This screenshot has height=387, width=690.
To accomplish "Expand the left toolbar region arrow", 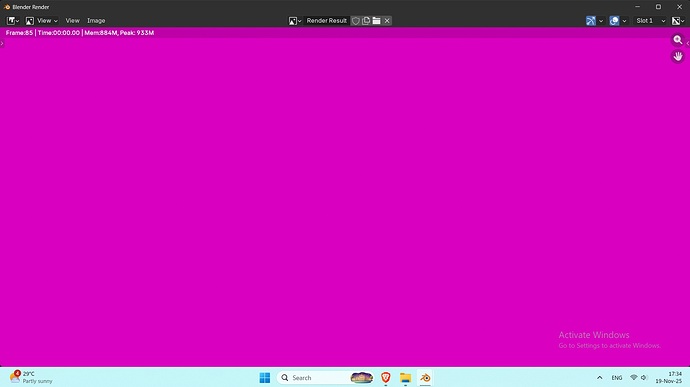I will (x=2, y=43).
